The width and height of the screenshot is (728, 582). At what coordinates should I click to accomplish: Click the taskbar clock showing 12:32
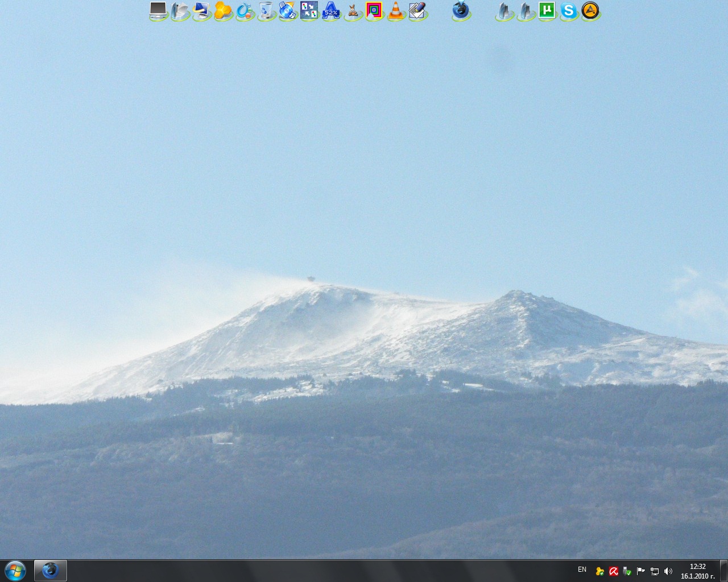tap(697, 571)
